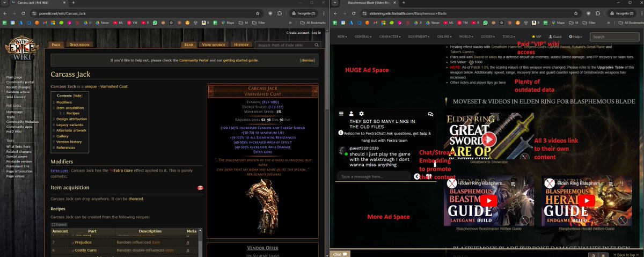Collapse the chat with the left arrow button
Image resolution: width=644 pixels, height=257 pixels.
(417, 176)
